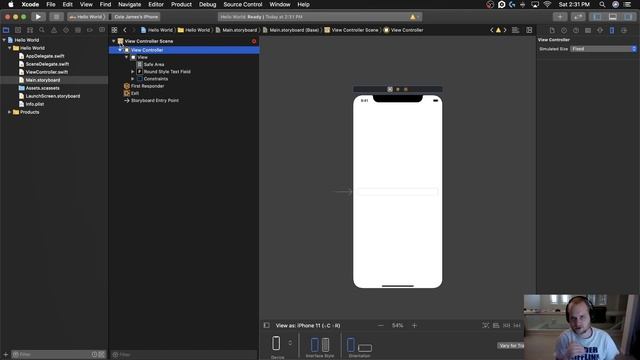Show the Size inspector
The height and width of the screenshot is (360, 640).
(x=612, y=30)
